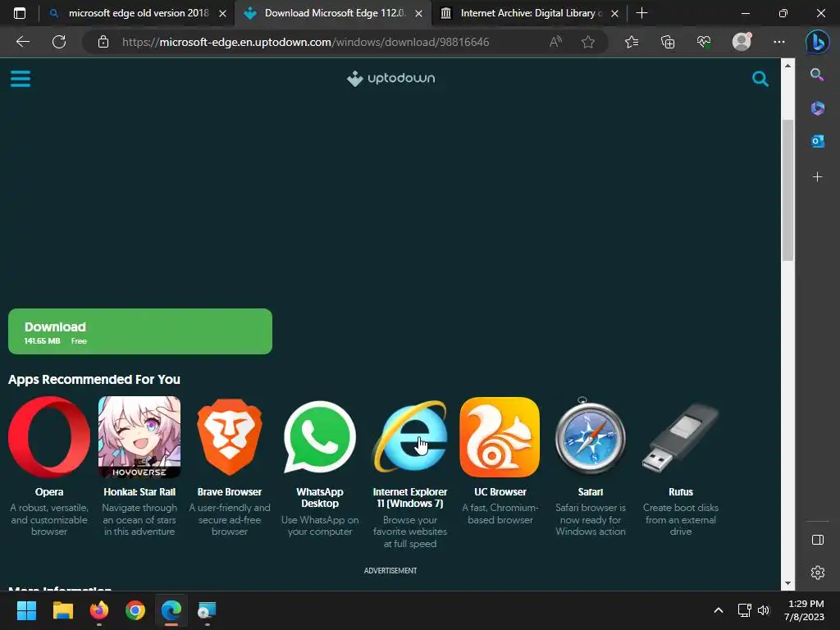The image size is (840, 630).
Task: Click the Safari title link
Action: pyautogui.click(x=591, y=492)
